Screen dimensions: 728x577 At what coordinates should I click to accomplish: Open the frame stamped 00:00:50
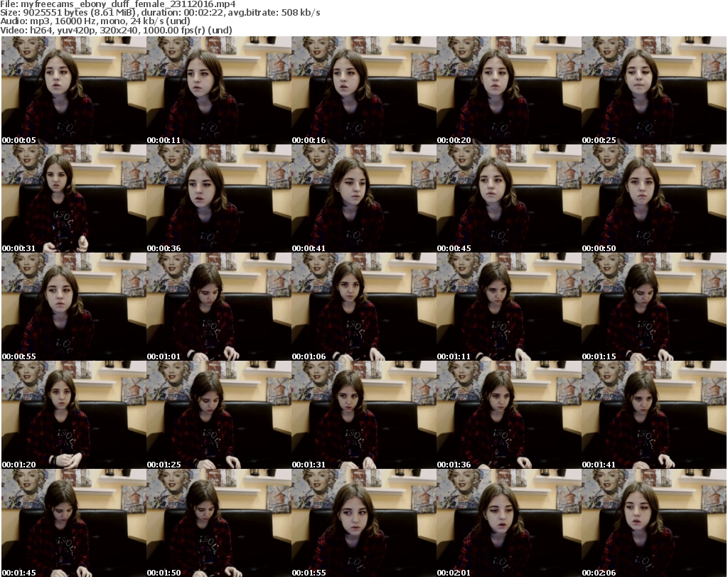click(x=654, y=198)
